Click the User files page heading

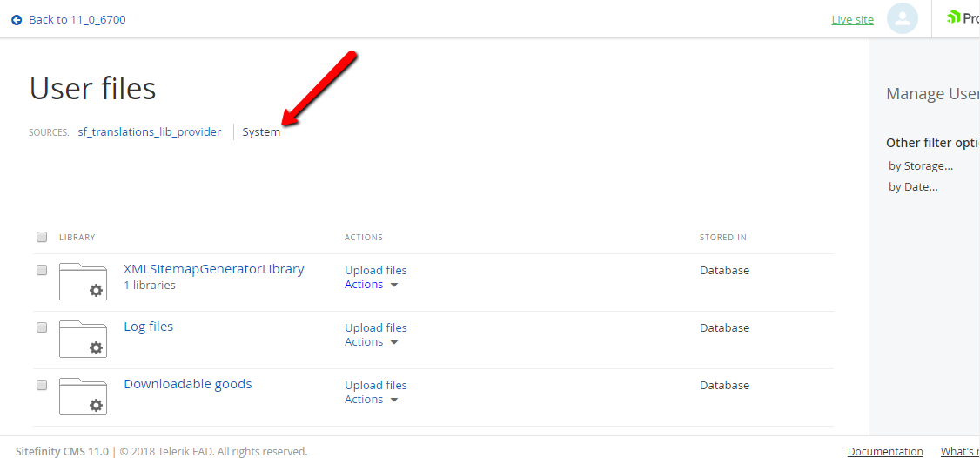(x=92, y=89)
